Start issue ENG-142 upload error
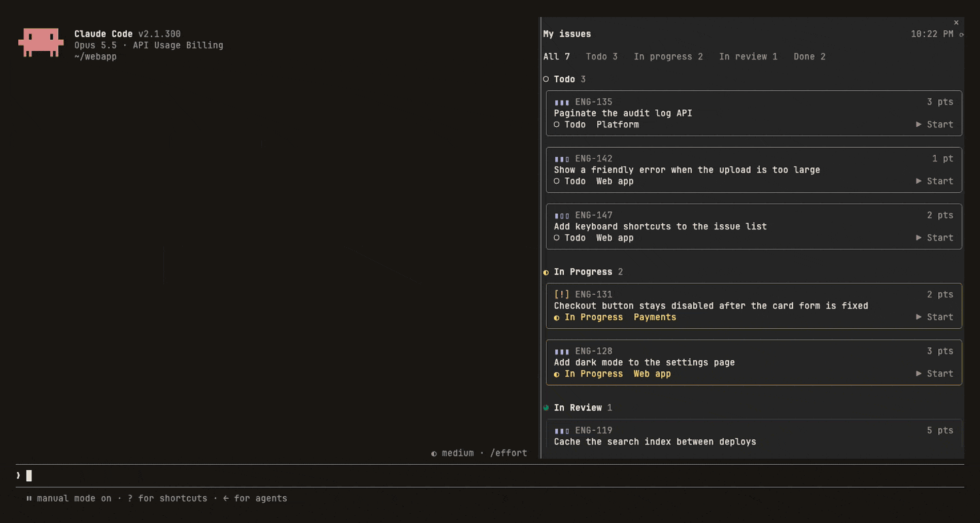Screen dimensions: 980x523 click(935, 181)
